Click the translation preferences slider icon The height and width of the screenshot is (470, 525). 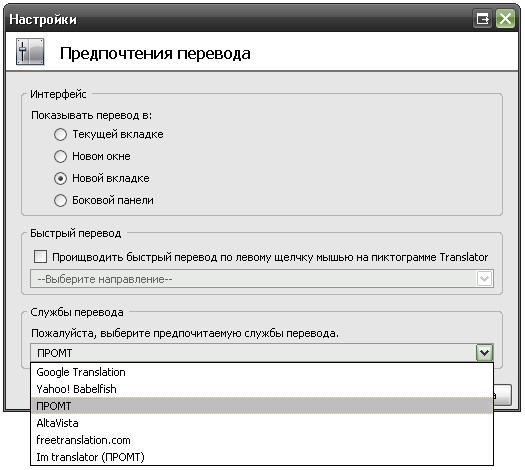point(30,52)
